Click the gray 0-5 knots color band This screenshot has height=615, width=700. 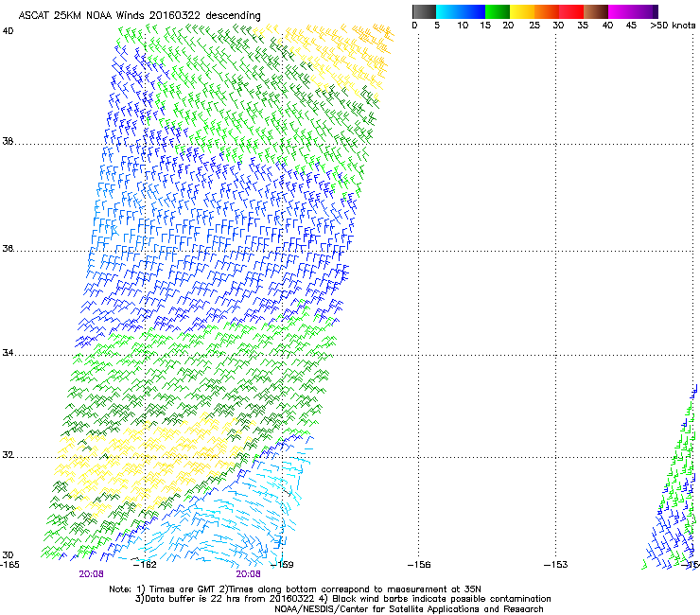click(424, 11)
